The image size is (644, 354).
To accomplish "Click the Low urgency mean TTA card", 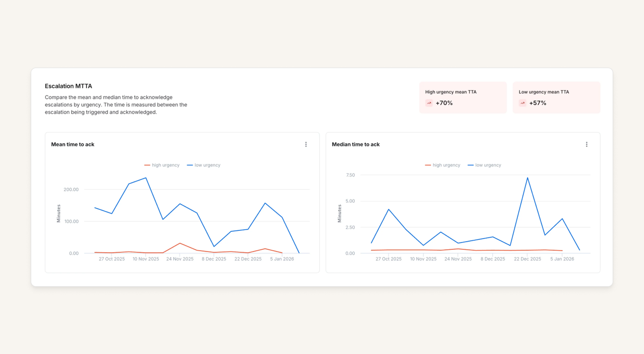I will [x=556, y=97].
